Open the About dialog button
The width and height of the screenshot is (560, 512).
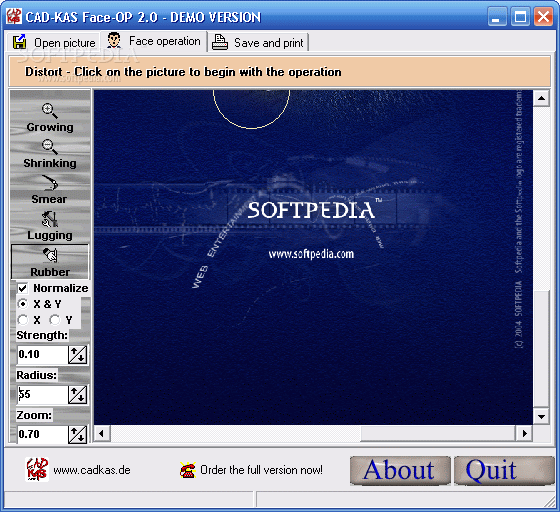400,470
